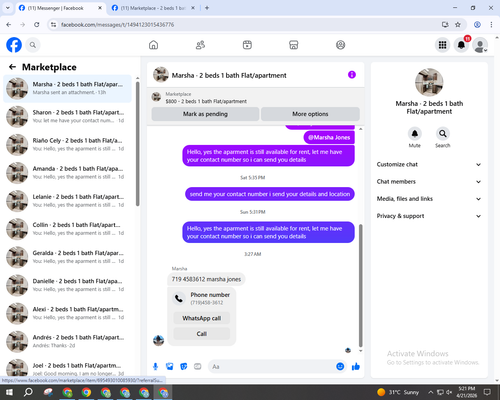Expand Customize chat section
The width and height of the screenshot is (500, 400).
tap(429, 164)
